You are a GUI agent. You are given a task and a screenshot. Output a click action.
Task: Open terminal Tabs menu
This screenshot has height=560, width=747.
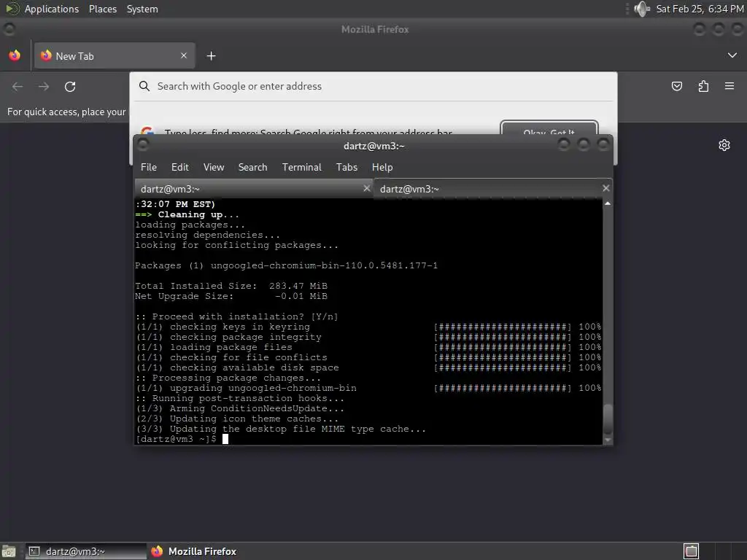point(347,167)
